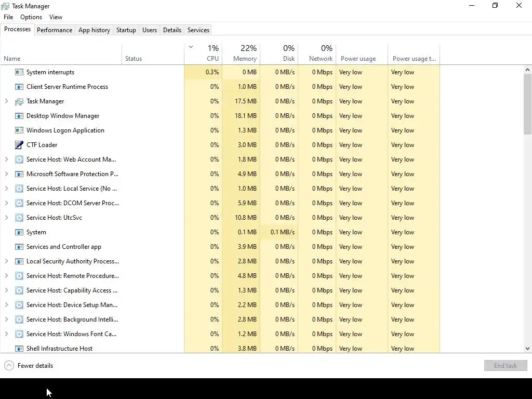Sort by the Power usage trend column
This screenshot has height=399, width=532.
(414, 54)
